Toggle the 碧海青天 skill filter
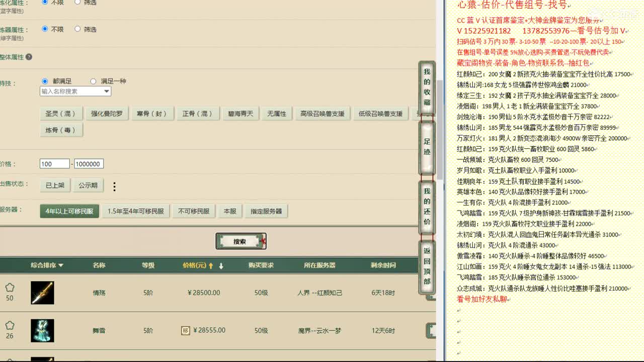Screen dimensions: 644x362 (x=240, y=114)
